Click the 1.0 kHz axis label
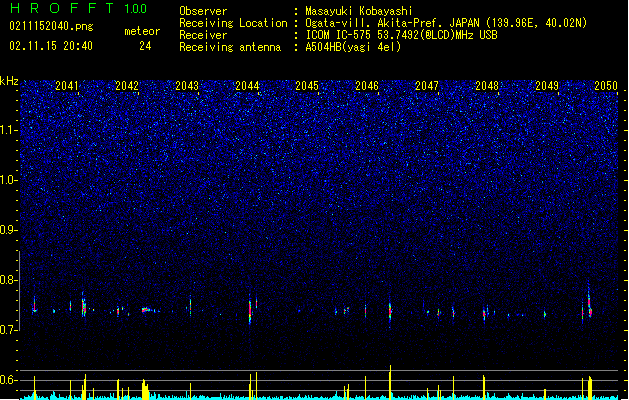 point(9,180)
